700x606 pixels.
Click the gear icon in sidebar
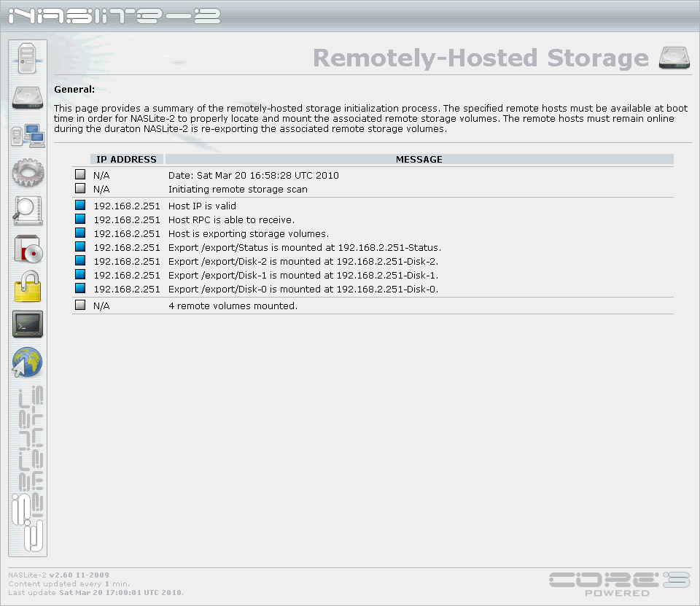(28, 172)
